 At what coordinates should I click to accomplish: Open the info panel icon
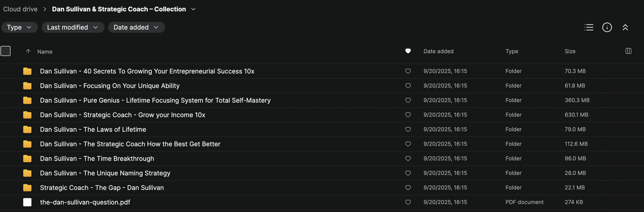pyautogui.click(x=607, y=27)
